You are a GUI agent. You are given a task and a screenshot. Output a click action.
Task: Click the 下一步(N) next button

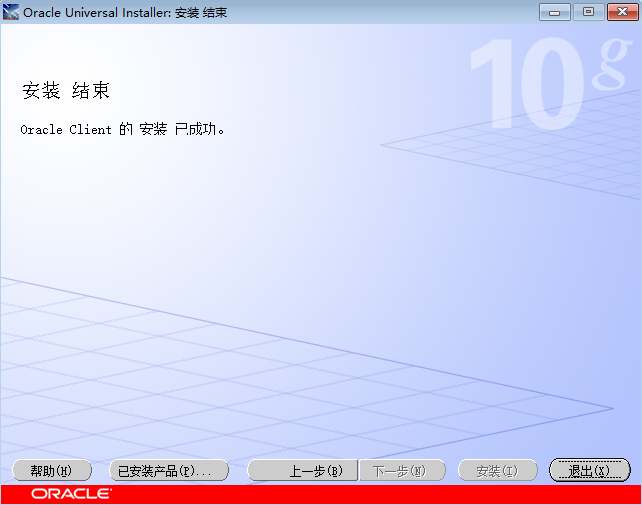[x=402, y=470]
